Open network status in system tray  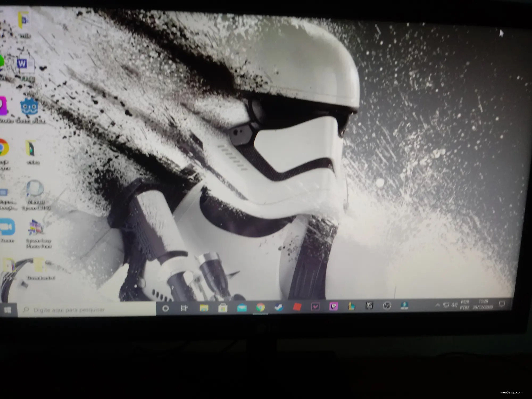(x=446, y=305)
